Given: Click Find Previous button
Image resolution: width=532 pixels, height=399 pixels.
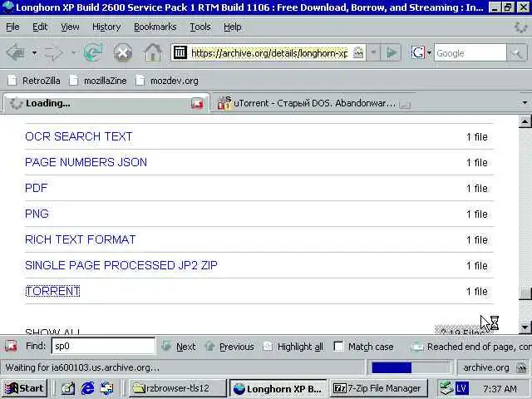Looking at the screenshot, I should (x=229, y=347).
